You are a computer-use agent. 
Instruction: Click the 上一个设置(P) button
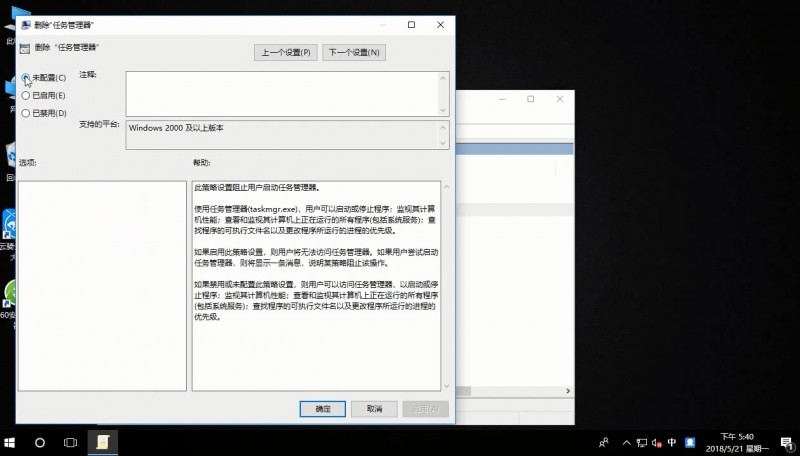pos(286,52)
